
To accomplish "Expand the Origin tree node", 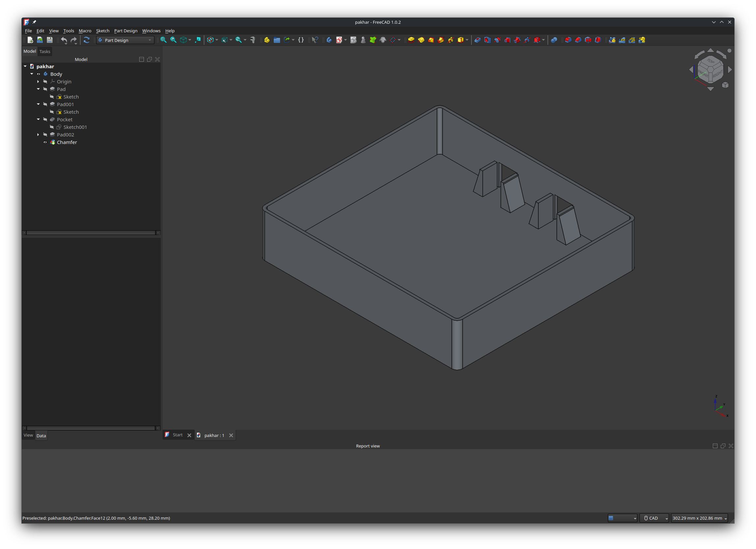I will tap(38, 82).
